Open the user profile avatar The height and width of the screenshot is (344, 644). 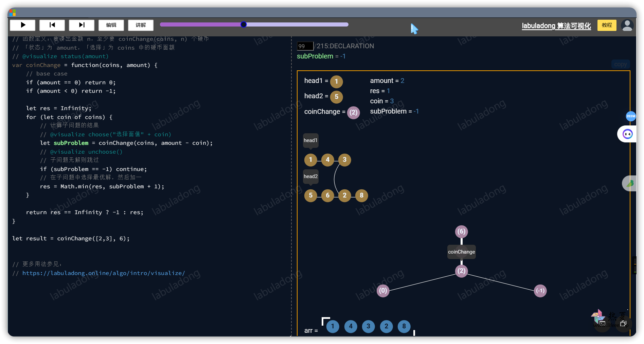point(627,25)
